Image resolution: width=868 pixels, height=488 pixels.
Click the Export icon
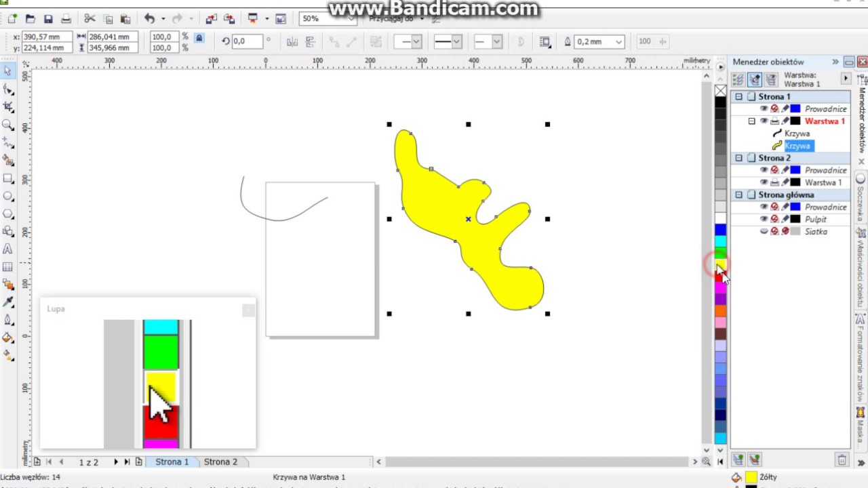coord(229,19)
